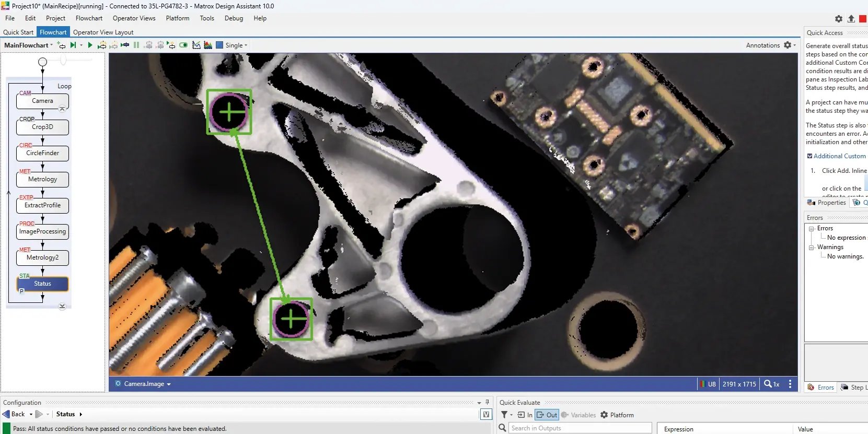Open the Operator Views menu

pos(134,18)
